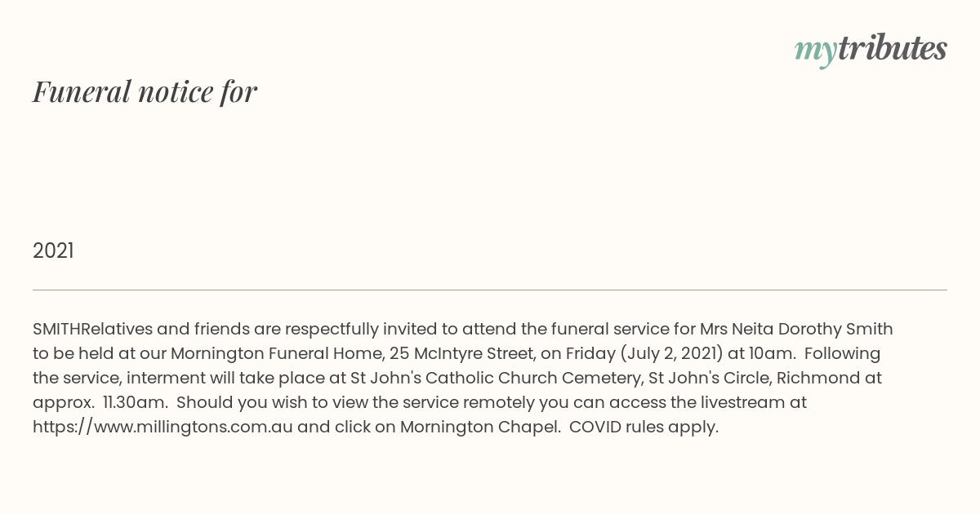Open the https://www.millingtons.com.au link
Viewport: 980px width, 514px height.
click(163, 428)
